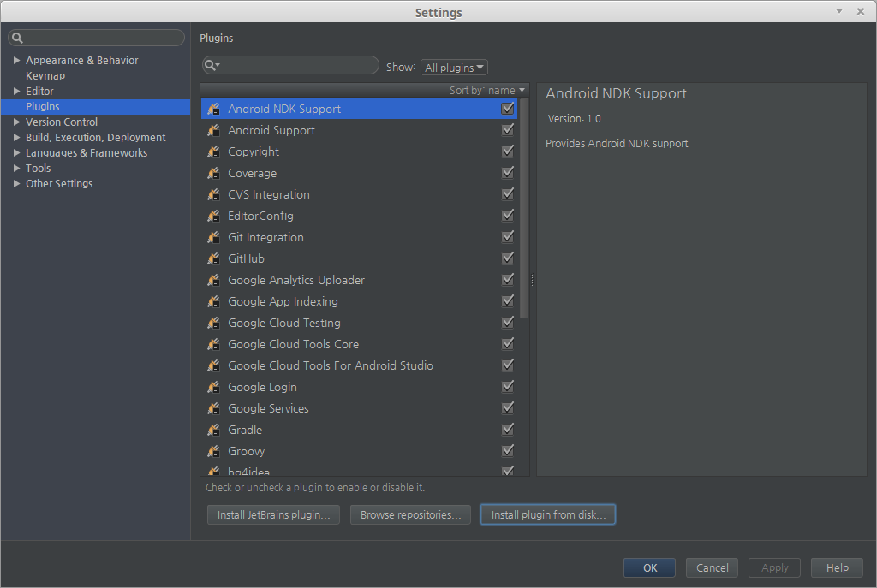The height and width of the screenshot is (588, 877).
Task: Expand Languages & Frameworks arrow
Action: (x=17, y=152)
